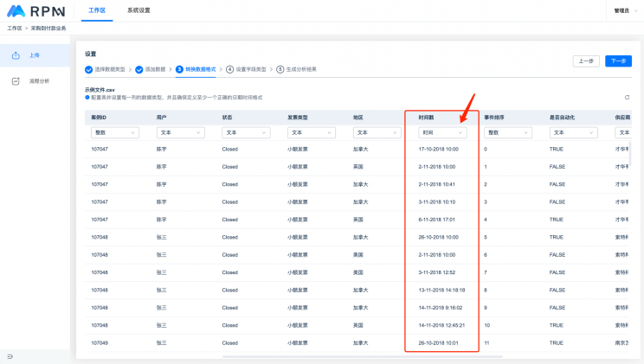The height and width of the screenshot is (364, 644).
Task: Expand the 是否自动化 type dropdown
Action: 573,132
